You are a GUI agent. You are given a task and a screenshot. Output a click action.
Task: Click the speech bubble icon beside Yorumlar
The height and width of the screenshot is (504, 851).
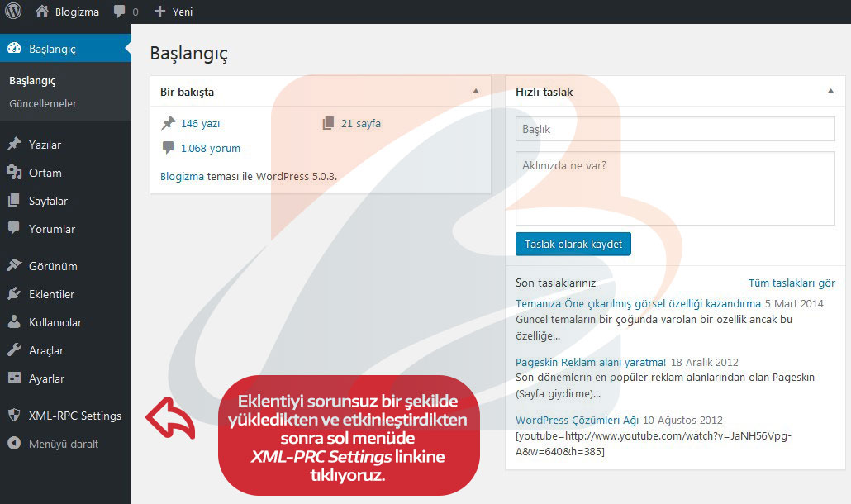coord(14,228)
